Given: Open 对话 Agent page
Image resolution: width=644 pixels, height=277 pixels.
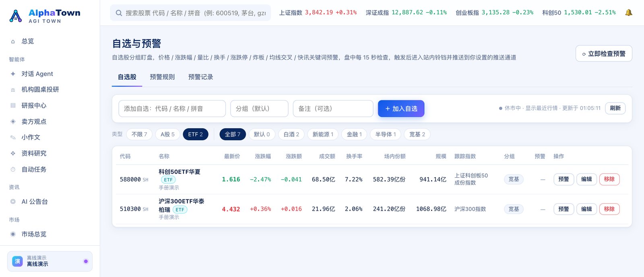Looking at the screenshot, I should point(50,74).
